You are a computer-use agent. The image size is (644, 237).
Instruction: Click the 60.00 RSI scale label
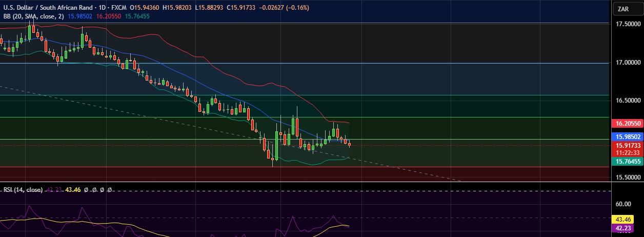point(623,203)
